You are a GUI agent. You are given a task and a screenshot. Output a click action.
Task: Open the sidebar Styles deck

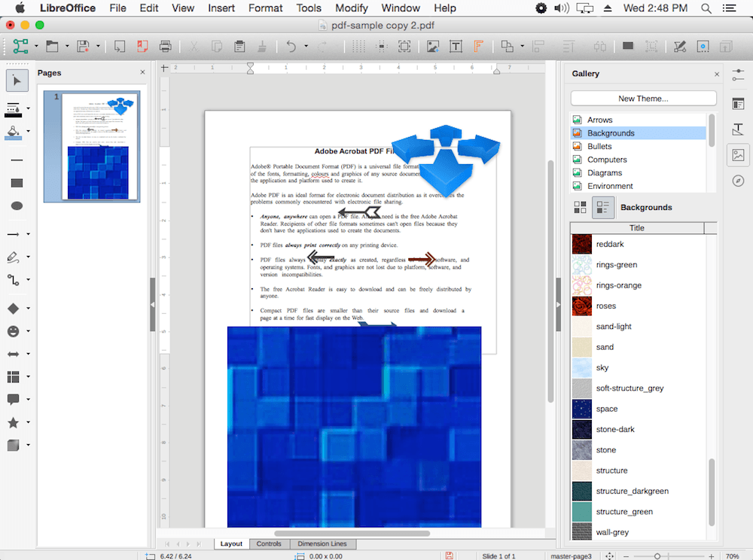[738, 129]
